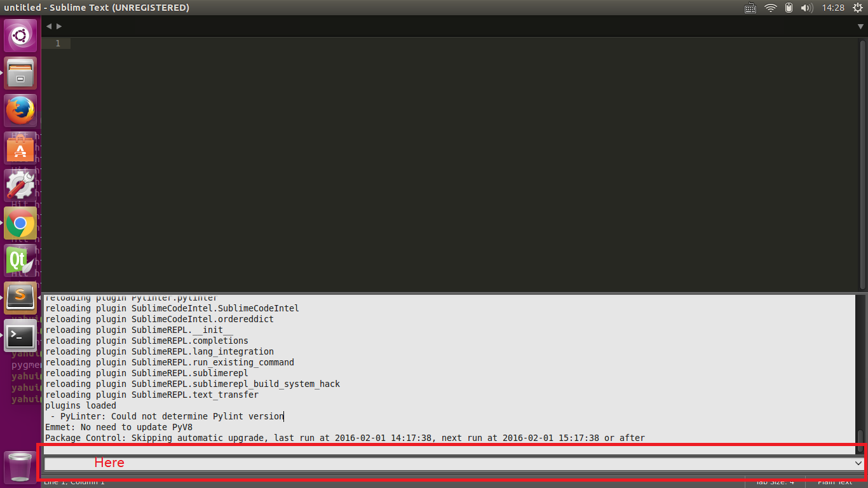Open the Trash in the launcher
This screenshot has height=488, width=868.
click(x=21, y=467)
